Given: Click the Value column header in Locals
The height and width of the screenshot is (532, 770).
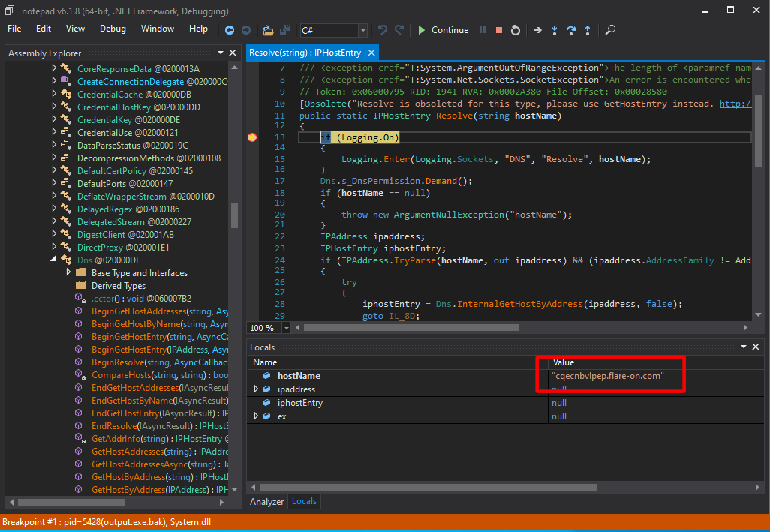Looking at the screenshot, I should pos(656,362).
